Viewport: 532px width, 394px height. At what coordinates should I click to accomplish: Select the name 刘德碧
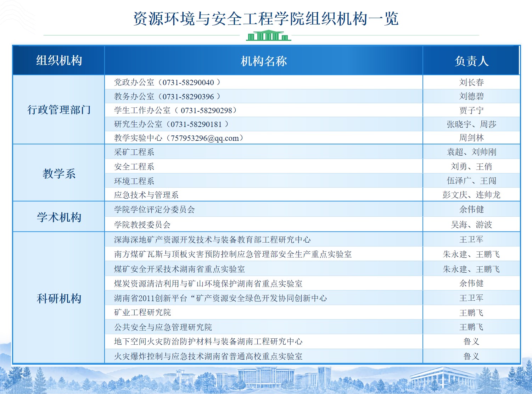471,96
